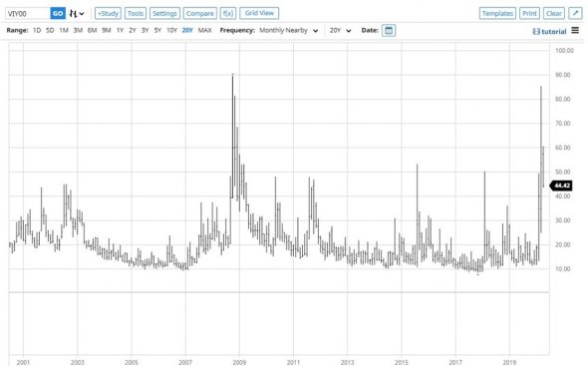Add a study with +Study button

[x=108, y=14]
